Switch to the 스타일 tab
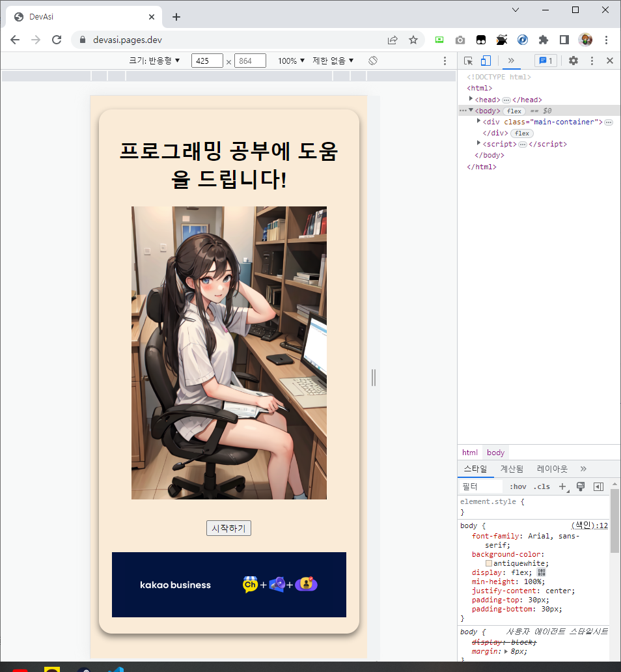 coord(475,469)
